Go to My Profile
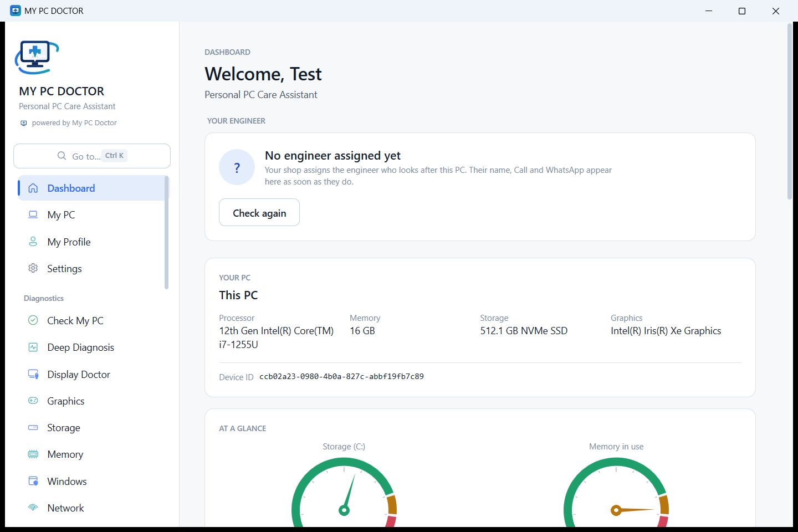Image resolution: width=798 pixels, height=532 pixels. [92, 242]
